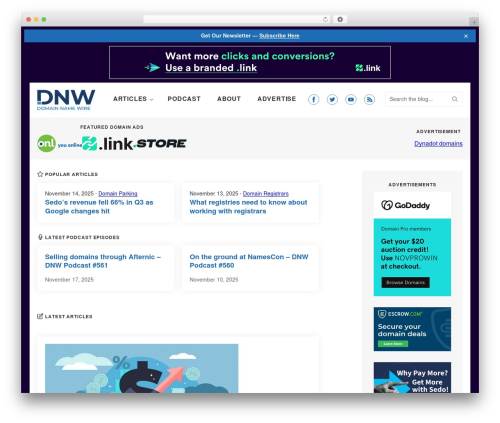The image size is (500, 423).
Task: Open DNW Facebook page icon
Action: [x=313, y=99]
